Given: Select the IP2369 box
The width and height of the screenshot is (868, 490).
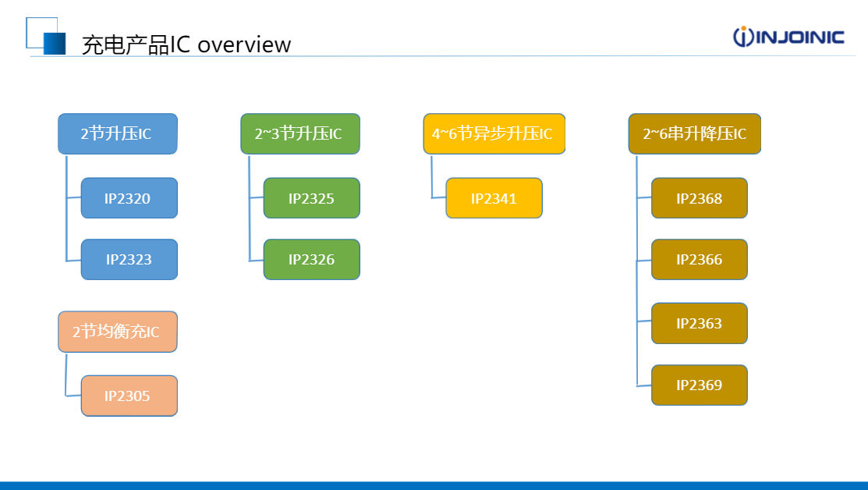Looking at the screenshot, I should coord(700,385).
